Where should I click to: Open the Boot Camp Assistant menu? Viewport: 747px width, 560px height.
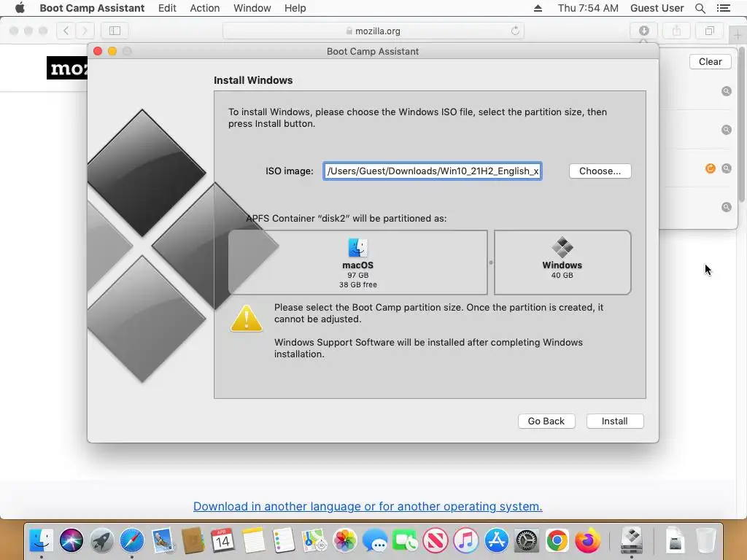pyautogui.click(x=92, y=8)
